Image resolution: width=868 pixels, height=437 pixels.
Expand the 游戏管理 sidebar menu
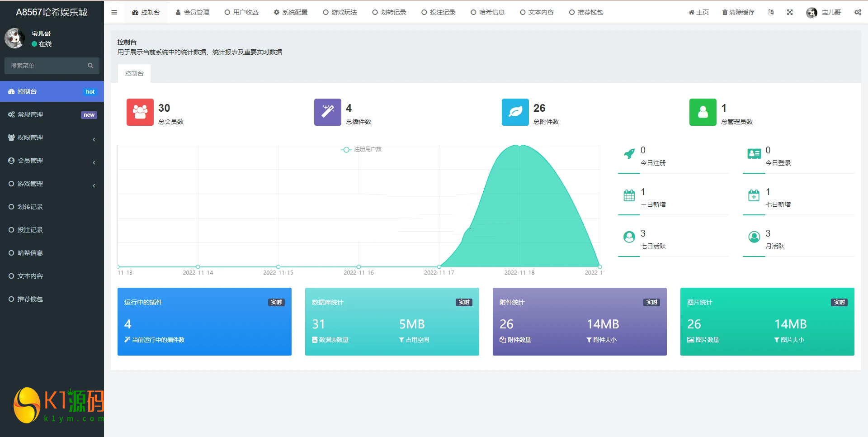click(52, 184)
